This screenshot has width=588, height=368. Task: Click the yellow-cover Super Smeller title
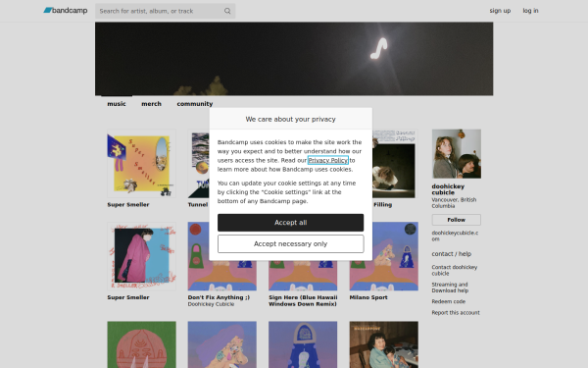pos(128,205)
